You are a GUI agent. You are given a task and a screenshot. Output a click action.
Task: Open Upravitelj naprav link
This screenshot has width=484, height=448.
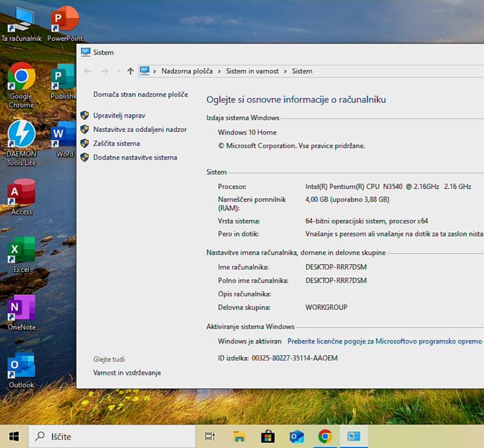coord(119,116)
